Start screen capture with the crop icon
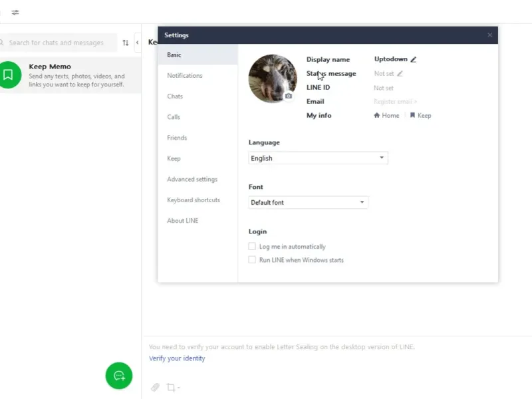 [171, 387]
